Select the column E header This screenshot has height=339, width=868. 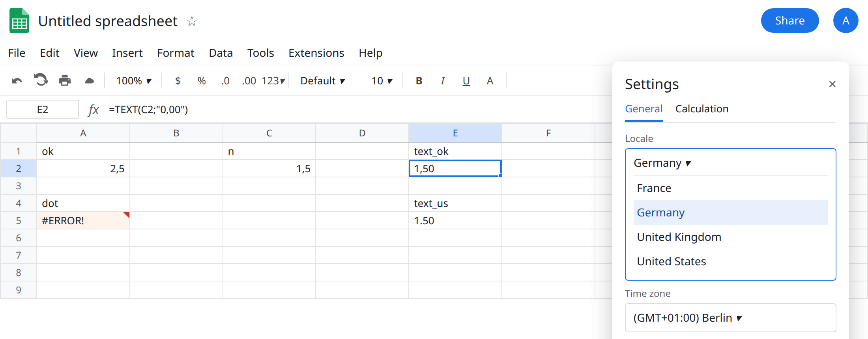tap(455, 133)
